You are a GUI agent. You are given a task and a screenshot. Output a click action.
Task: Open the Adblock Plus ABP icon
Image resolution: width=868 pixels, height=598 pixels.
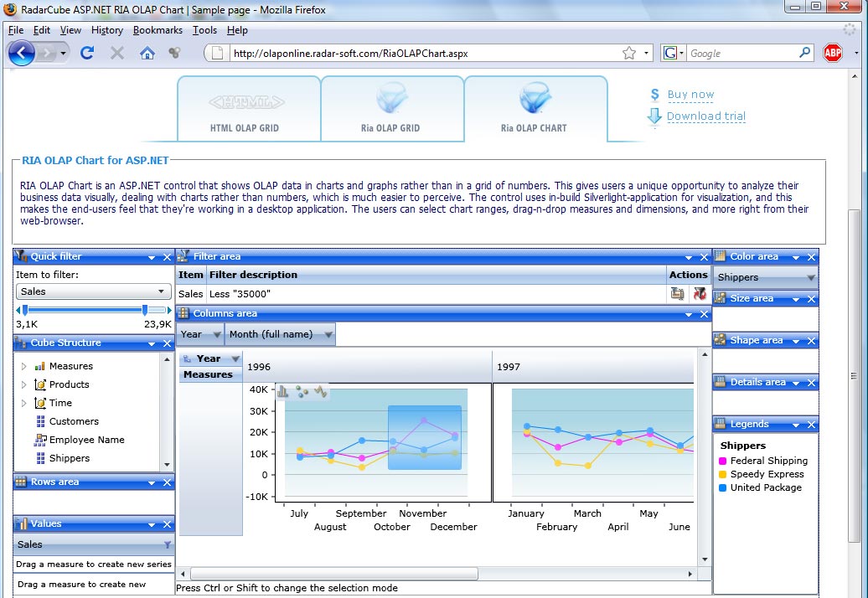[833, 53]
